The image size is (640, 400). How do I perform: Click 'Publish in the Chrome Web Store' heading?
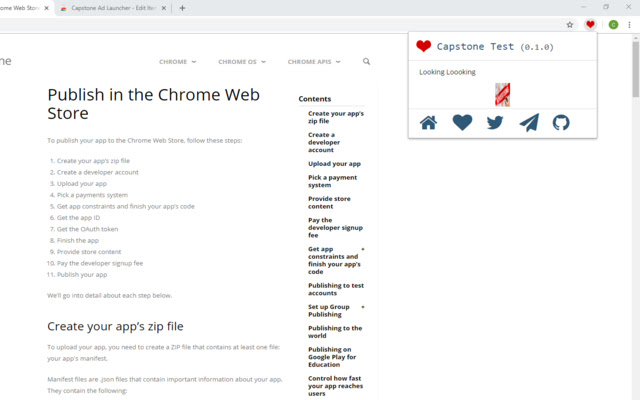click(x=153, y=104)
